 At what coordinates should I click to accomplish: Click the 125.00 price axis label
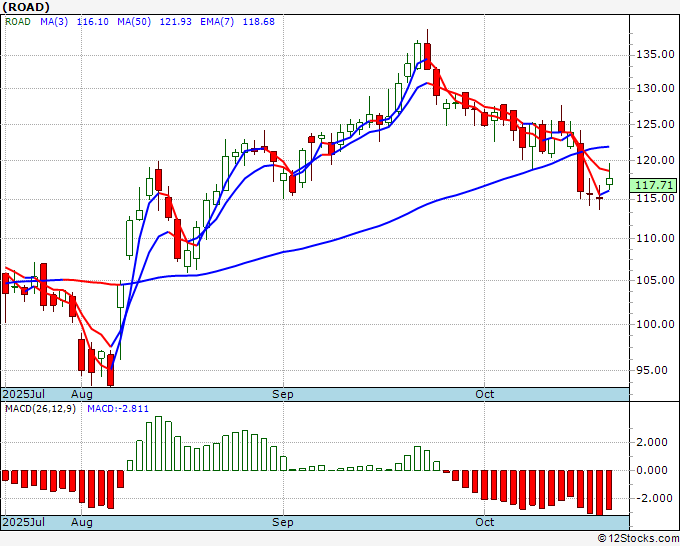tap(655, 125)
